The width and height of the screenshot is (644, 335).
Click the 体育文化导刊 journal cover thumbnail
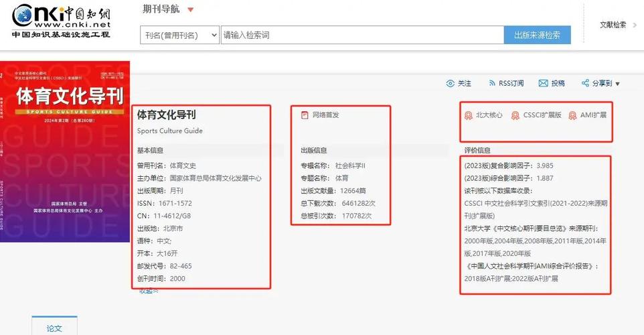click(65, 151)
